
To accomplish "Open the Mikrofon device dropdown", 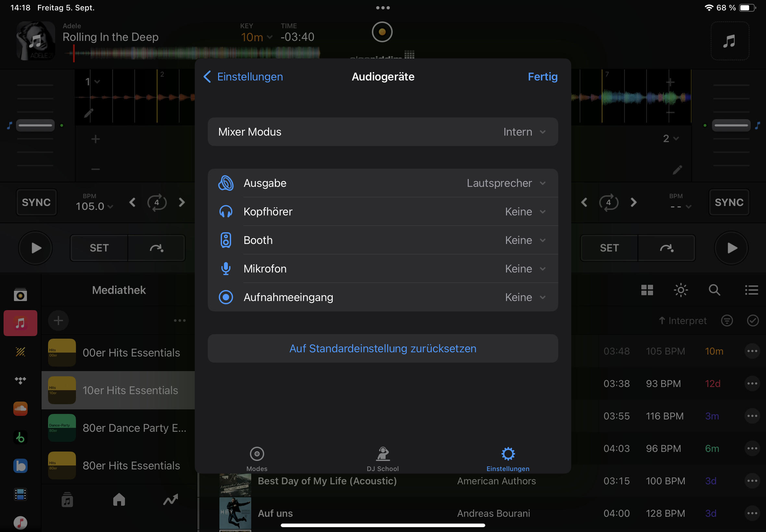I will 382,269.
